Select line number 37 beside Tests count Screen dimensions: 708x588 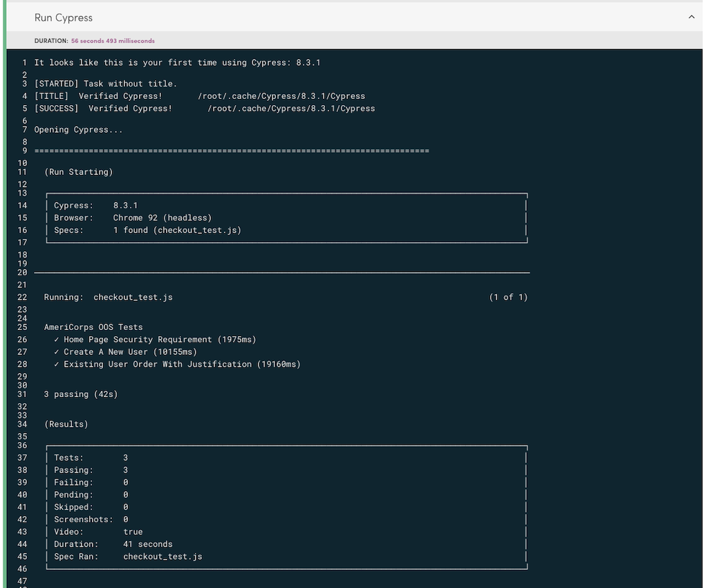pyautogui.click(x=22, y=458)
